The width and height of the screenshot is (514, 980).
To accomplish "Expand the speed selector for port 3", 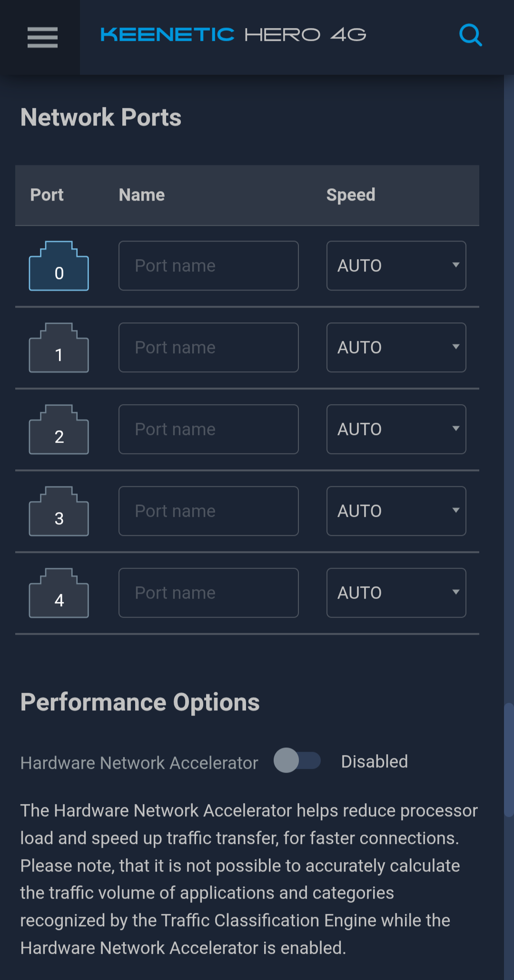I will pos(396,511).
